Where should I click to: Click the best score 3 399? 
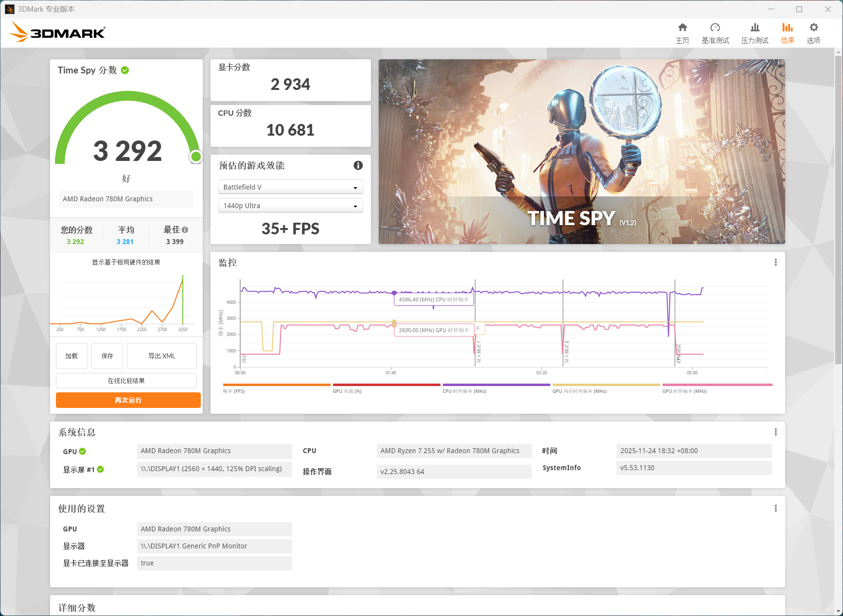coord(175,242)
